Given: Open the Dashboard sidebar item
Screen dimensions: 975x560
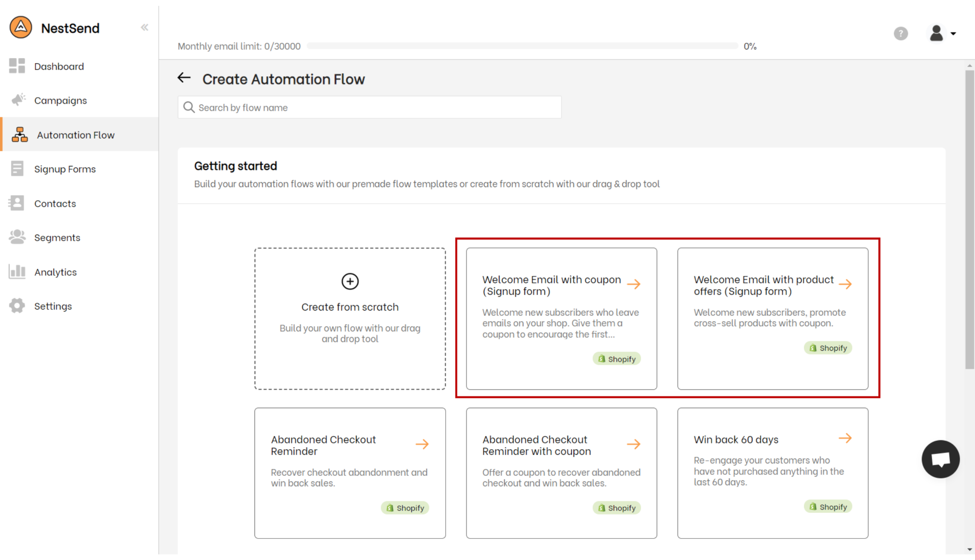Looking at the screenshot, I should coord(59,67).
